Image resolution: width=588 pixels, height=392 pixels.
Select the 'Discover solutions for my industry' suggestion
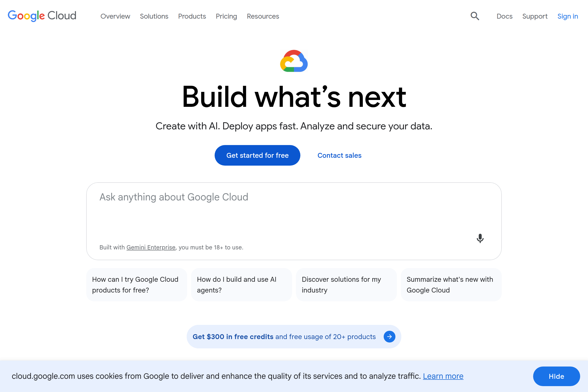(346, 284)
